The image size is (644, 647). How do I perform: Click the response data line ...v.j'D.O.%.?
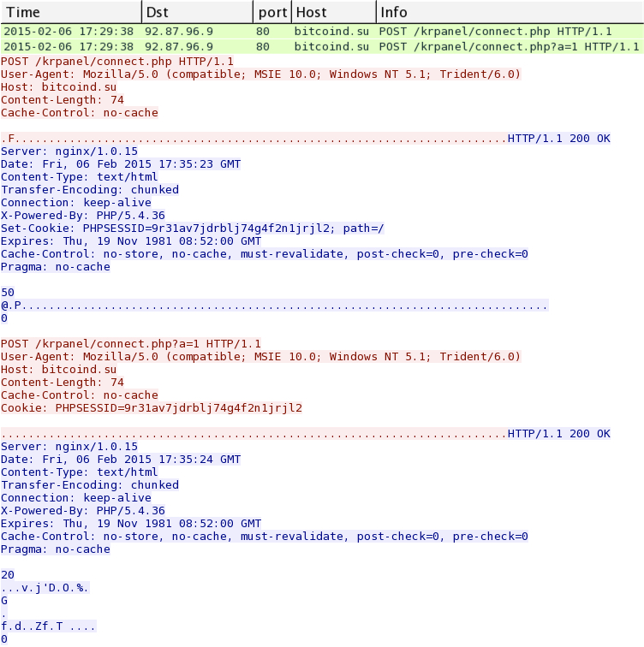click(x=45, y=588)
